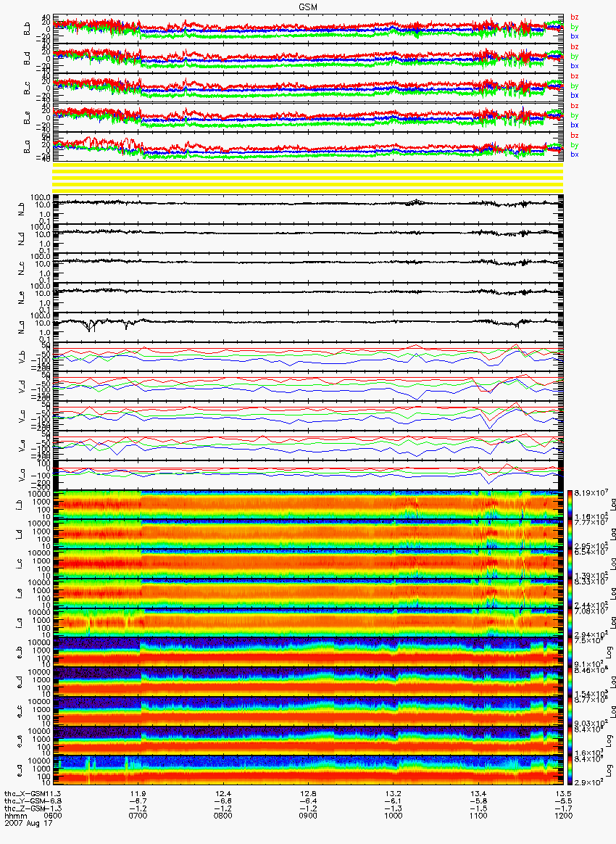Click the i_a ion spectrogram label
Image resolution: width=616 pixels, height=844 pixels.
[18, 624]
